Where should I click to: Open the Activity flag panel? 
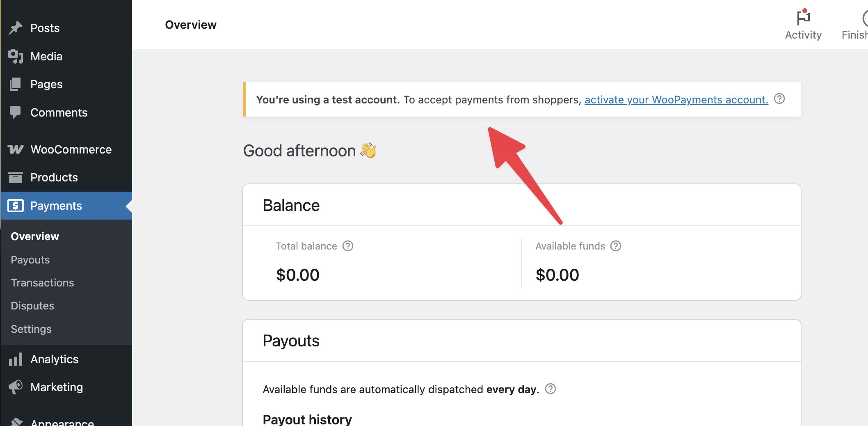tap(803, 25)
